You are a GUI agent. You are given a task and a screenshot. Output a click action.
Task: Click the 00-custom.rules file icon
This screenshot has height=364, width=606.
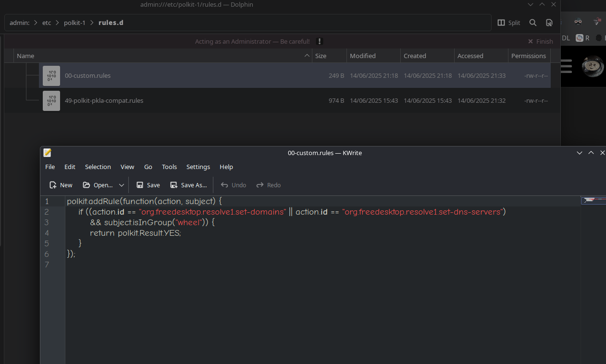[51, 76]
